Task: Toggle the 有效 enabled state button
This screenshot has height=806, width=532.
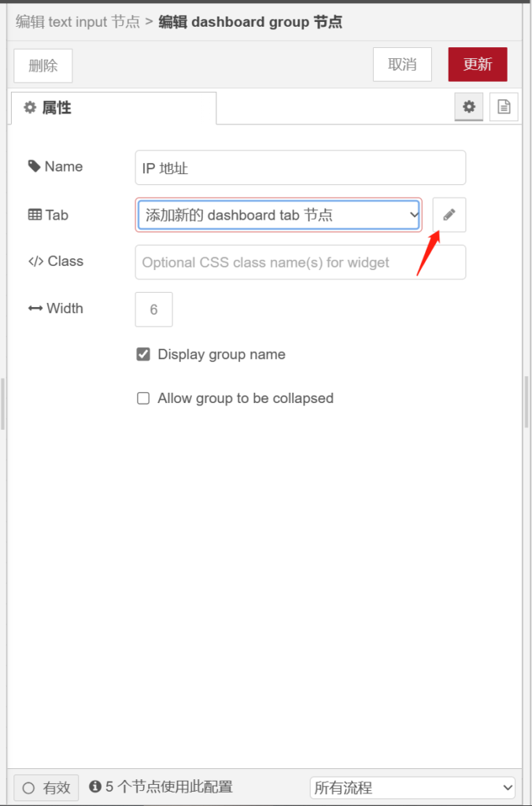Action: (46, 787)
